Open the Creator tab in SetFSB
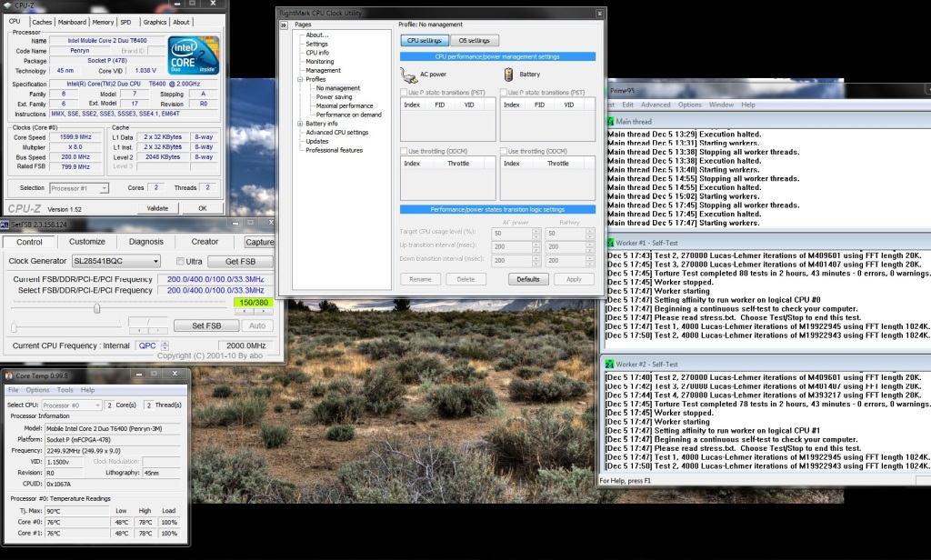 tap(205, 242)
